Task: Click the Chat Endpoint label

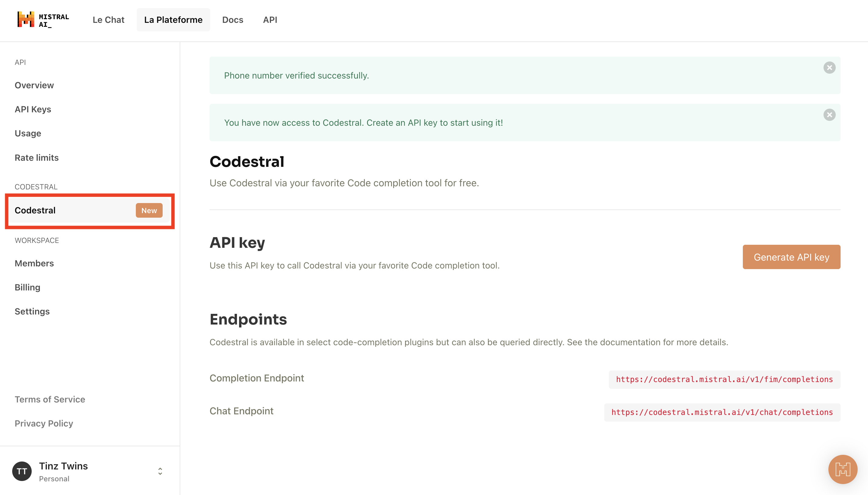Action: pyautogui.click(x=242, y=411)
